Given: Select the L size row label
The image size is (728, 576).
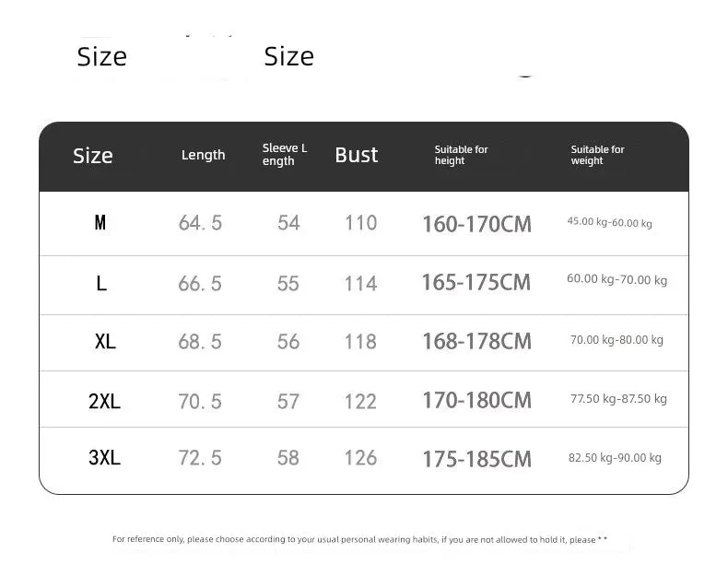Looking at the screenshot, I should pyautogui.click(x=101, y=283).
